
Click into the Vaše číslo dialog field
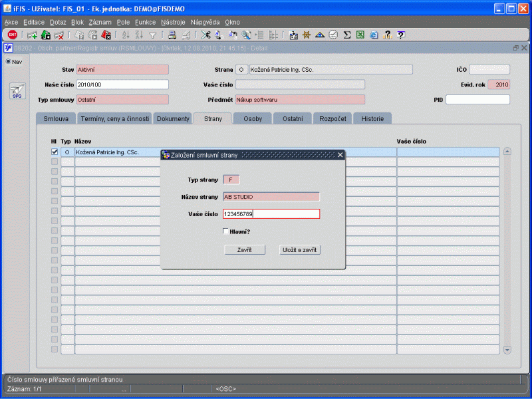coord(271,214)
